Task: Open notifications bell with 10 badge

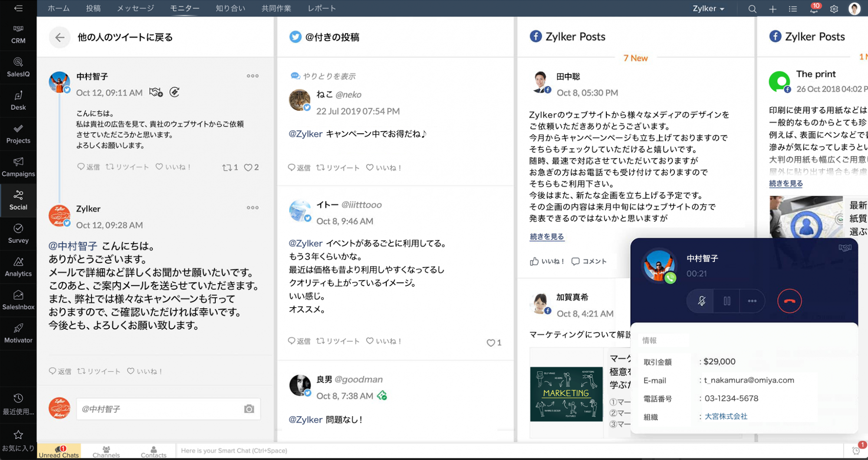Action: click(x=814, y=8)
